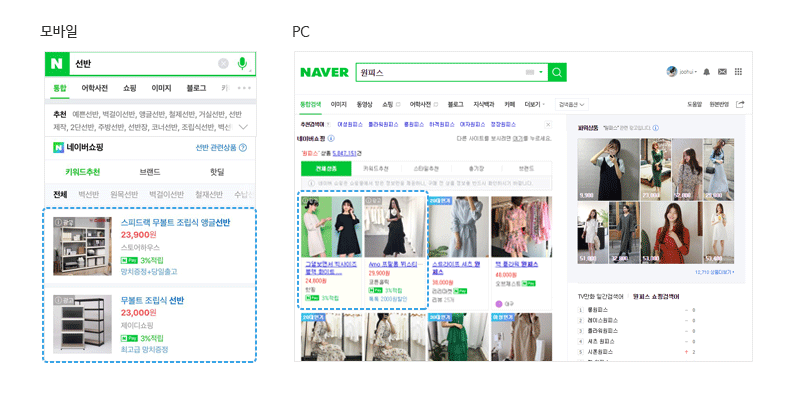
Task: Open the PC 카페 tab
Action: pos(510,104)
